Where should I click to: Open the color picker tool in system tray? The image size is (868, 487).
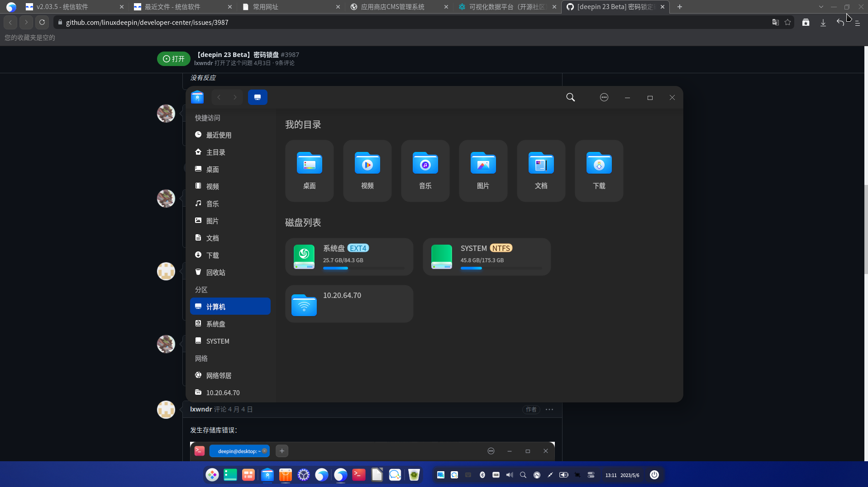[x=550, y=475]
